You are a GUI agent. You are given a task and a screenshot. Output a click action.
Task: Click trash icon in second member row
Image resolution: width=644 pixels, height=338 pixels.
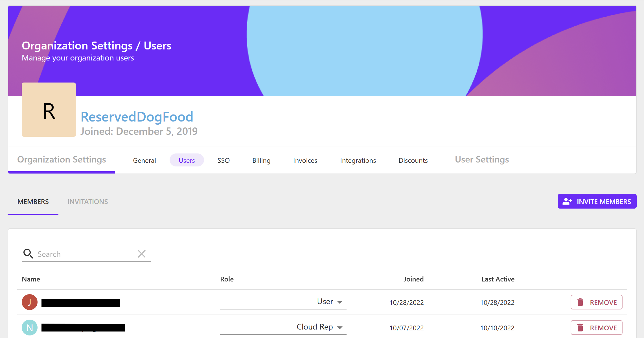click(580, 328)
